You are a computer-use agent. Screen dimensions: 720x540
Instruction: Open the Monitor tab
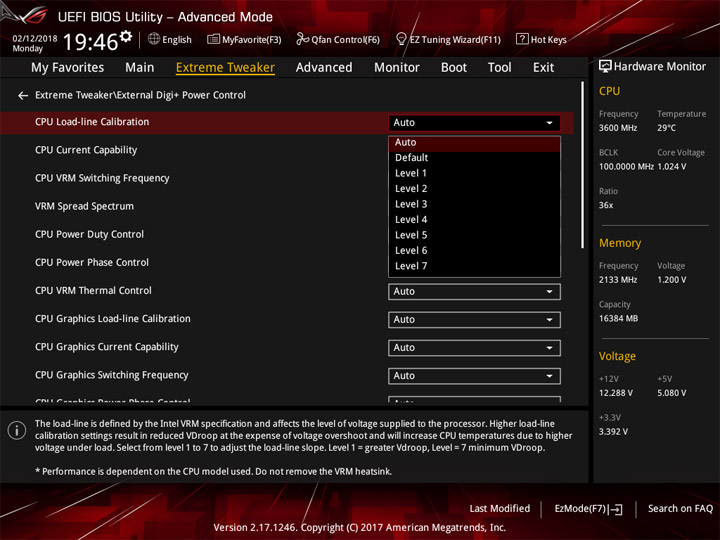click(397, 68)
